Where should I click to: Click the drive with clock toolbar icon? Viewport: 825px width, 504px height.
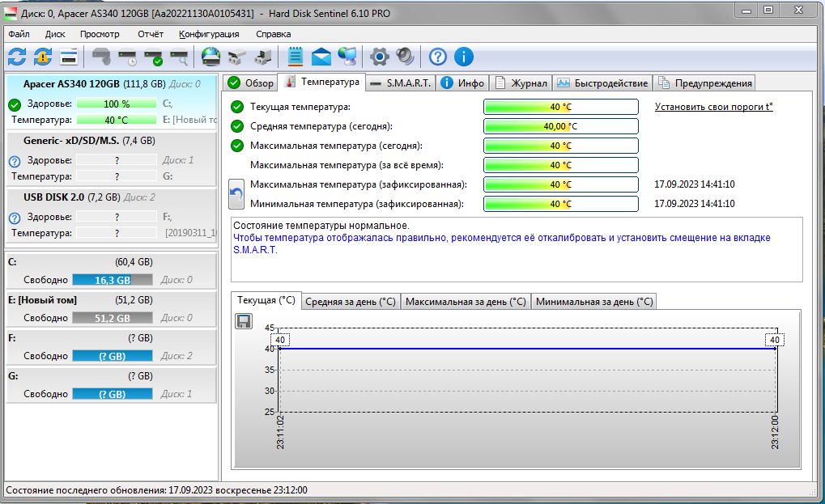click(x=127, y=57)
